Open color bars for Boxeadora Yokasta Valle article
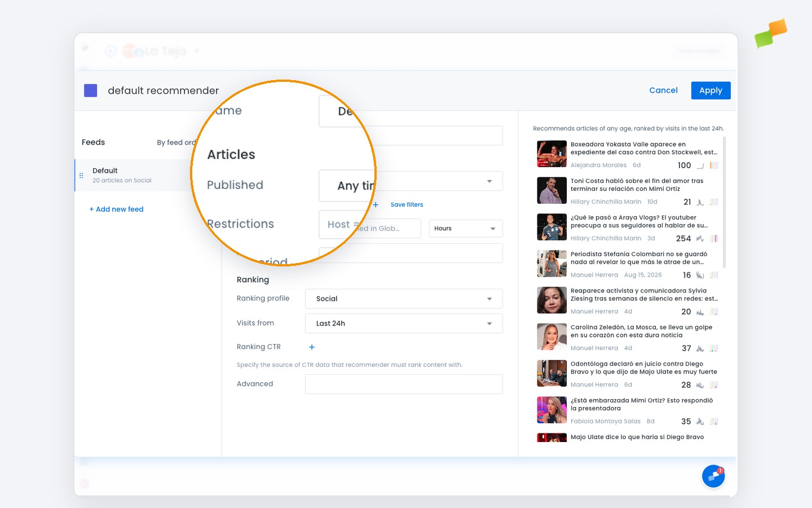 pos(714,165)
